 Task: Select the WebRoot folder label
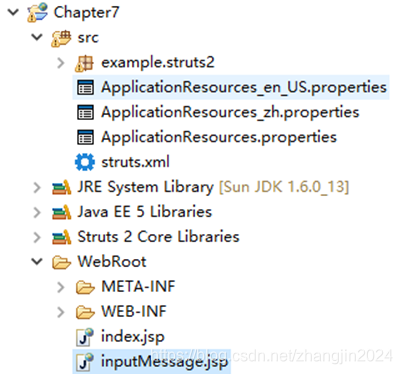coord(112,262)
